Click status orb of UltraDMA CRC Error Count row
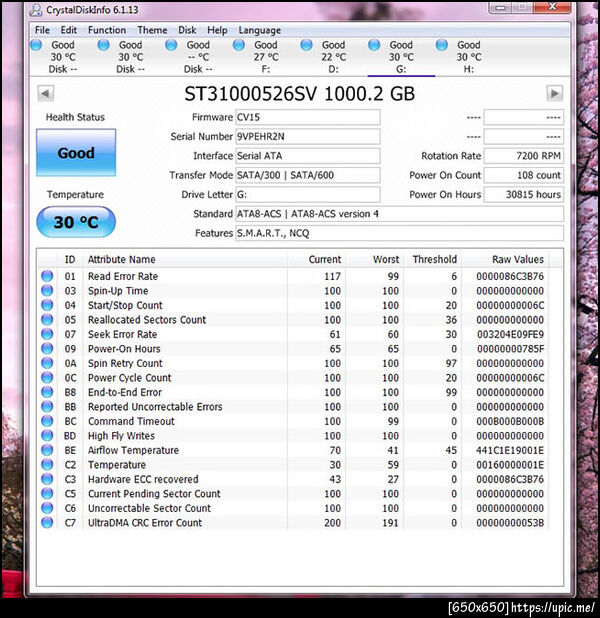The height and width of the screenshot is (618, 600). pos(47,523)
